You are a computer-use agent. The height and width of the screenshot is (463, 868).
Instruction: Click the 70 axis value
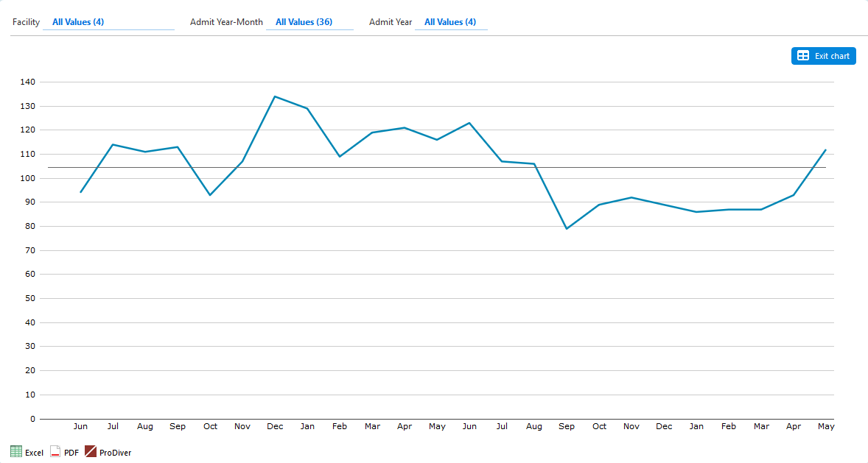click(30, 250)
